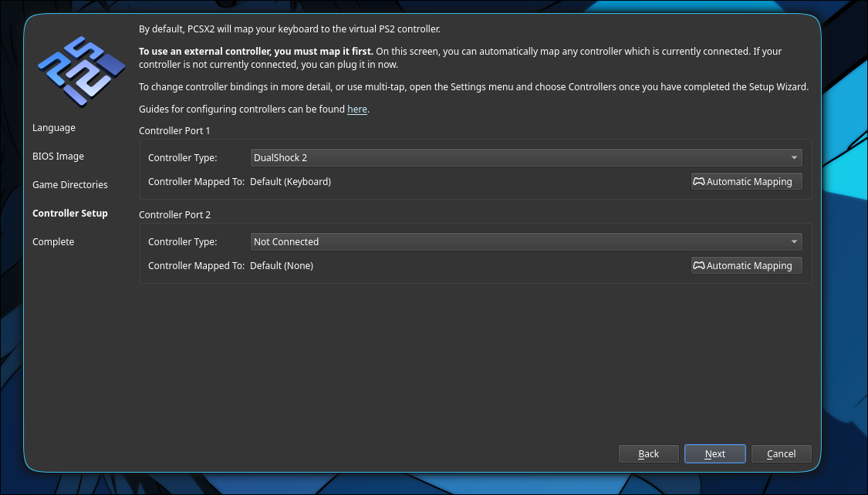Click Port 2 'Controller Mapped To:' label
868x495 pixels.
coord(197,265)
